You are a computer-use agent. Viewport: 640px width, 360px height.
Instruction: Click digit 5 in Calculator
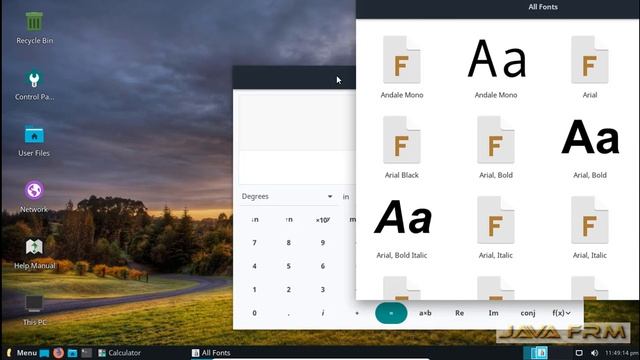pos(289,266)
